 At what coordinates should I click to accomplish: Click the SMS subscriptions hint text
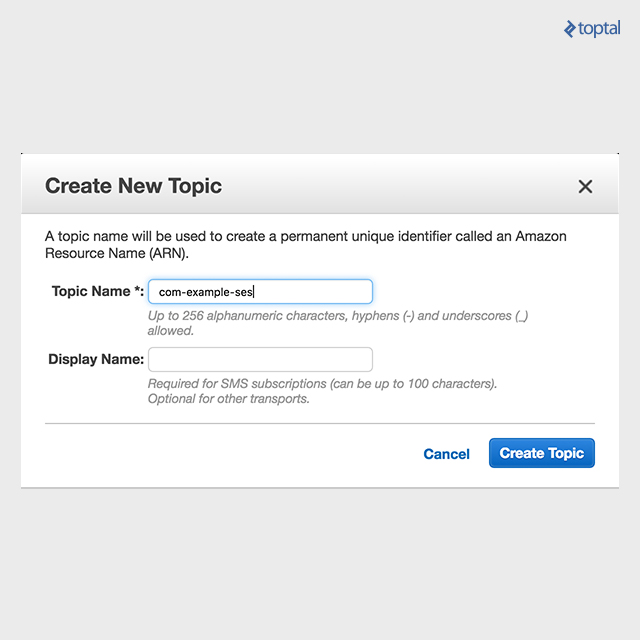(x=322, y=383)
